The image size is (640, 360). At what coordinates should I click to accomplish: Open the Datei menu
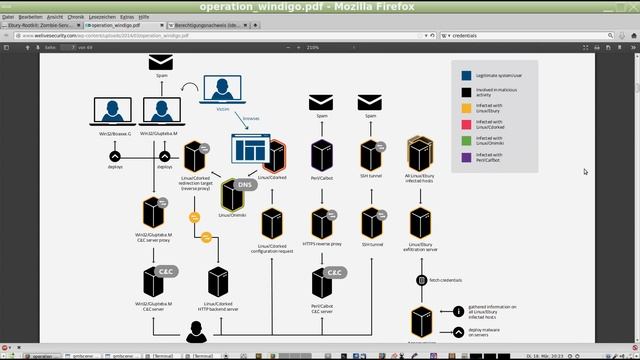pyautogui.click(x=8, y=17)
